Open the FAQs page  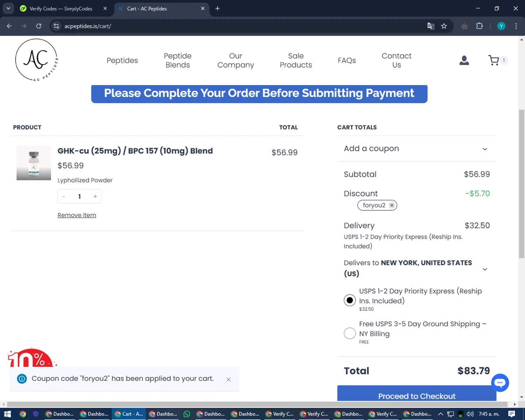(347, 61)
